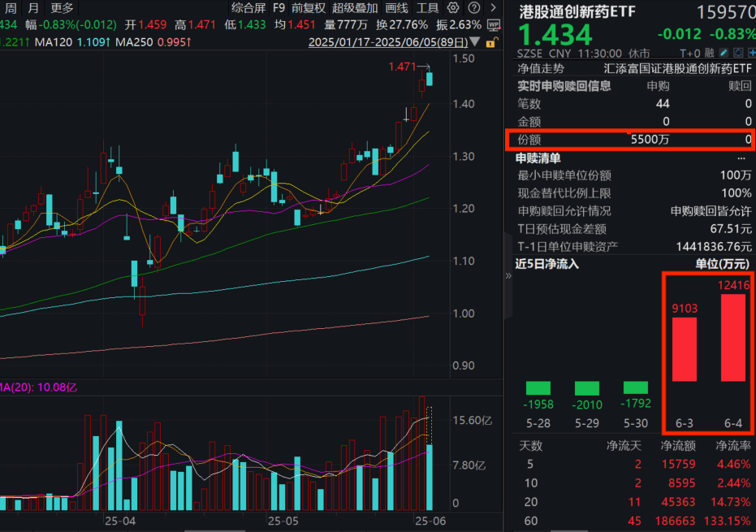Image resolution: width=756 pixels, height=532 pixels.
Task: Click the 前复权 adjustment button
Action: coord(309,7)
